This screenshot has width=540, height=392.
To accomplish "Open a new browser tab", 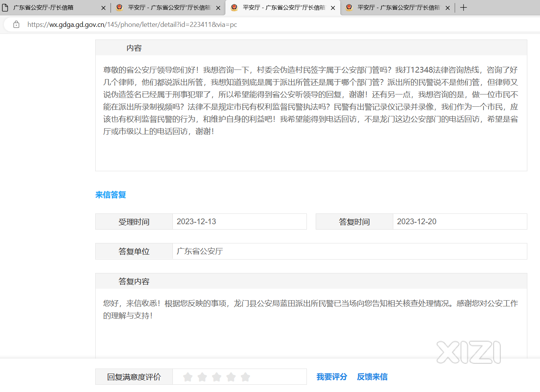I will pyautogui.click(x=464, y=8).
